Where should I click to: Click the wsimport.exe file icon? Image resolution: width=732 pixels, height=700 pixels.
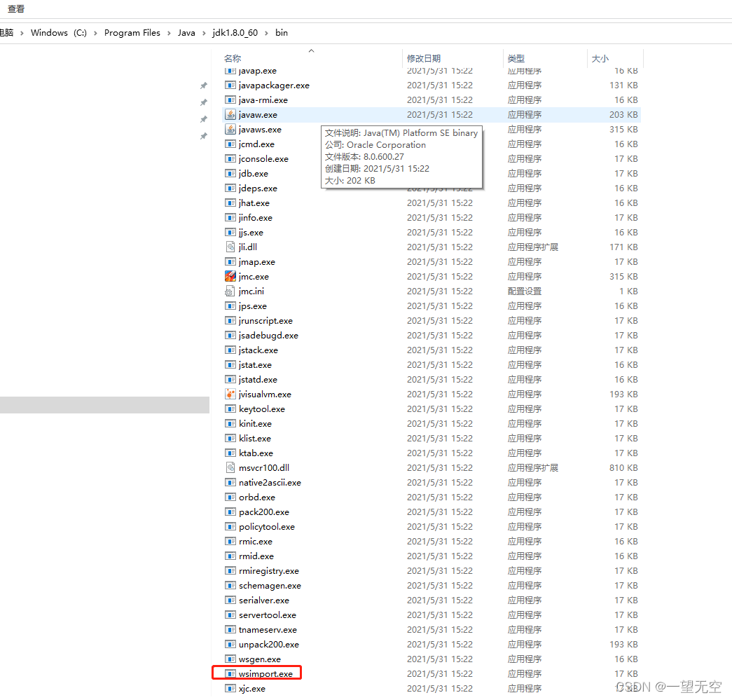click(x=230, y=674)
